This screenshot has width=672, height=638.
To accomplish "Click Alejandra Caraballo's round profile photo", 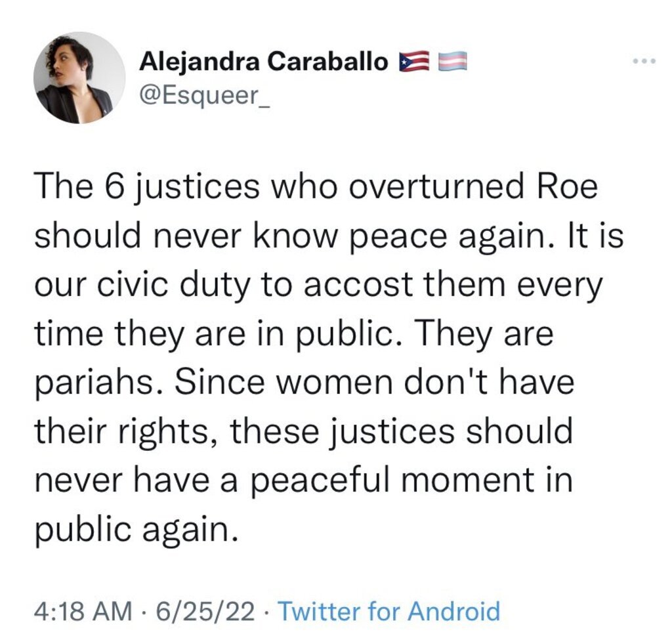I will tap(79, 77).
